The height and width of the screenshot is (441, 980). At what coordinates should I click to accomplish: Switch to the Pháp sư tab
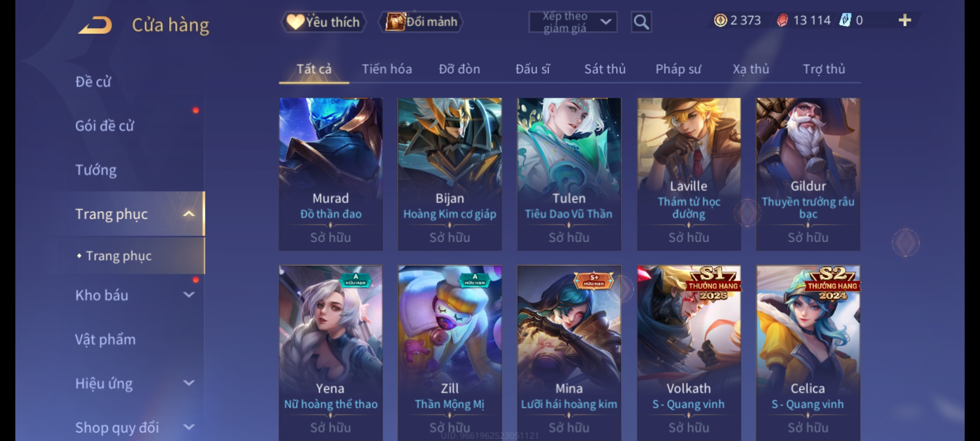pyautogui.click(x=678, y=69)
